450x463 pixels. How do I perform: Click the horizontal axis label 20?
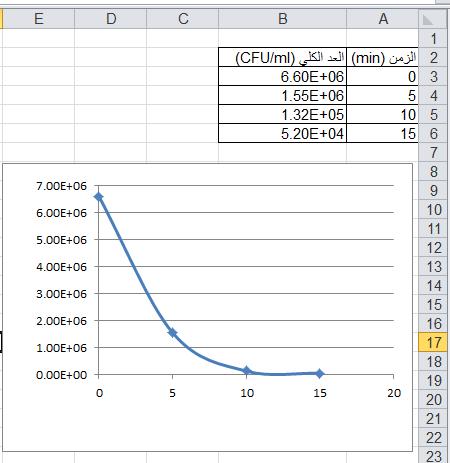(x=394, y=393)
